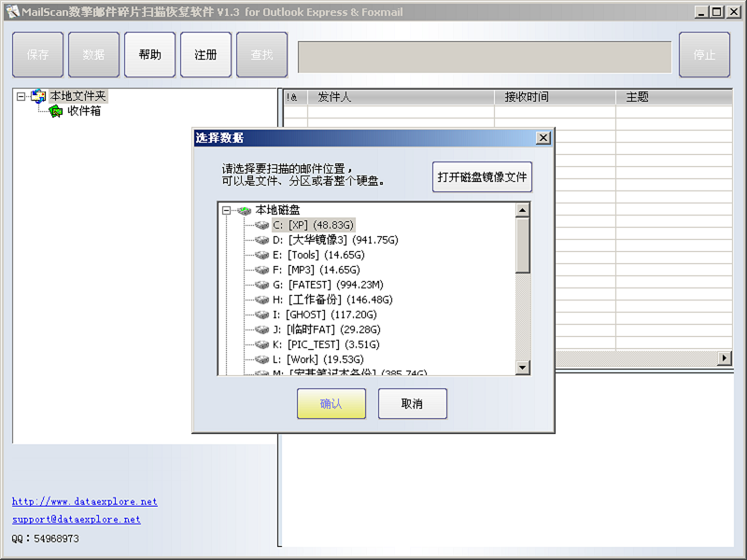
Task: Select 收件箱 in the folder tree
Action: click(x=84, y=111)
